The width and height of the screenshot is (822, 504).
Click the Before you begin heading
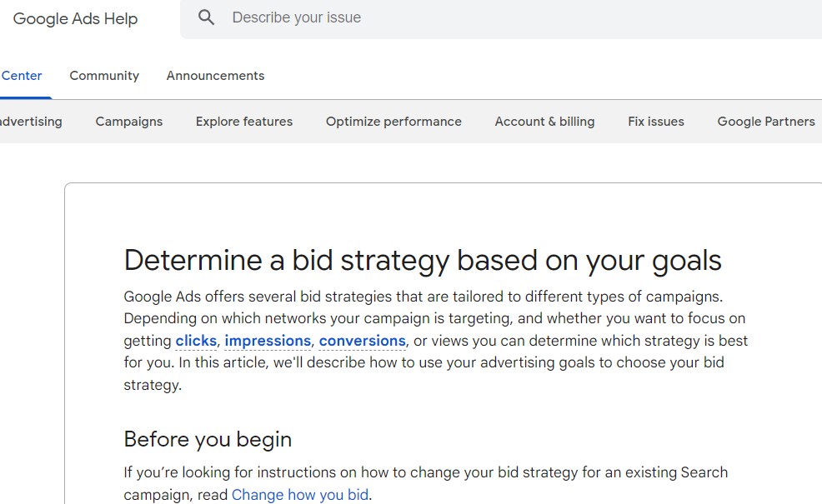click(x=208, y=440)
